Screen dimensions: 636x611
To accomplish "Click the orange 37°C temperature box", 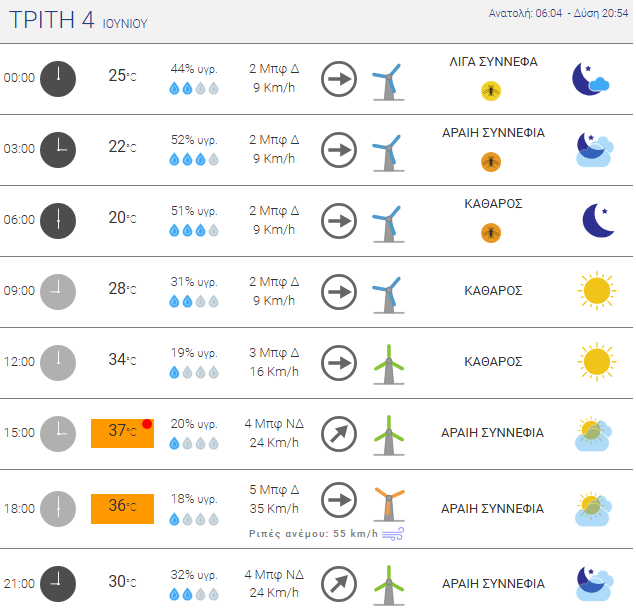I will click(x=122, y=433).
